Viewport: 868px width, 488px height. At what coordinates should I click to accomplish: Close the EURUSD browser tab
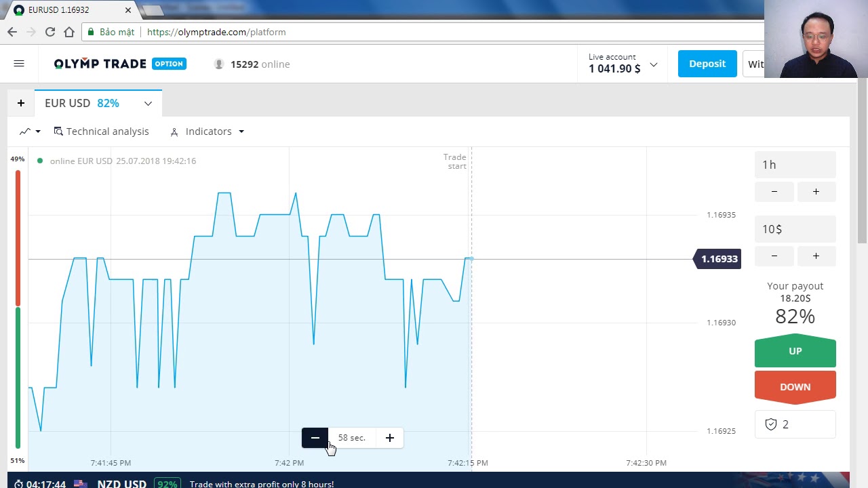pyautogui.click(x=128, y=10)
